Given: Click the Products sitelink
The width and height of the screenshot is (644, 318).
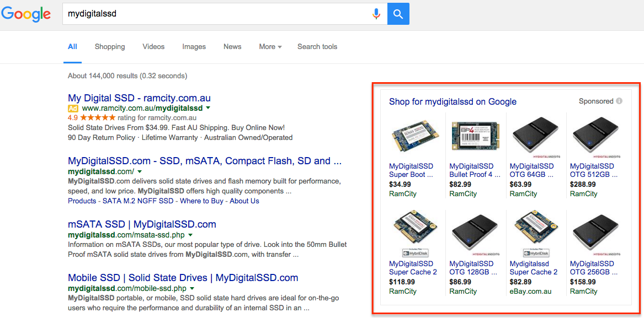Looking at the screenshot, I should point(82,201).
